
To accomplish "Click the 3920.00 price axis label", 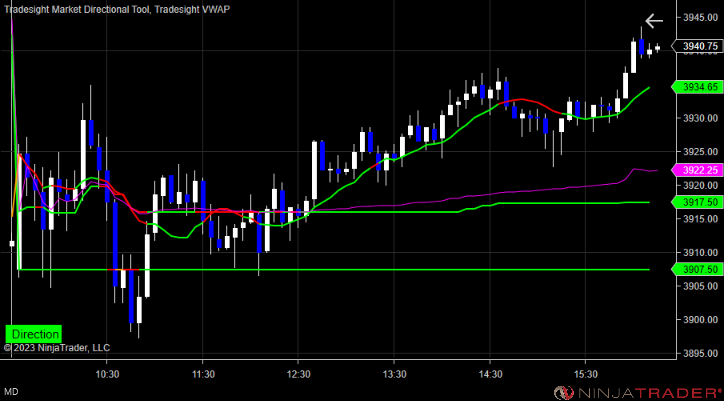I will click(x=700, y=186).
